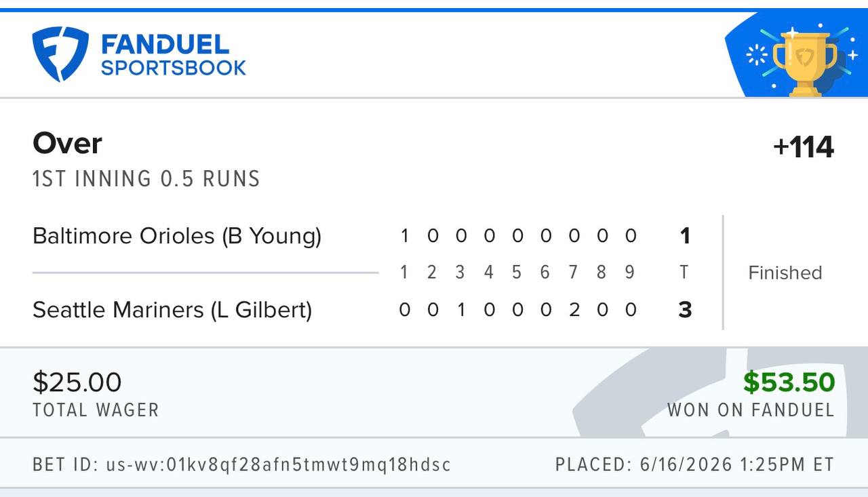868x497 pixels.
Task: Click the Finished game status
Action: click(x=785, y=273)
